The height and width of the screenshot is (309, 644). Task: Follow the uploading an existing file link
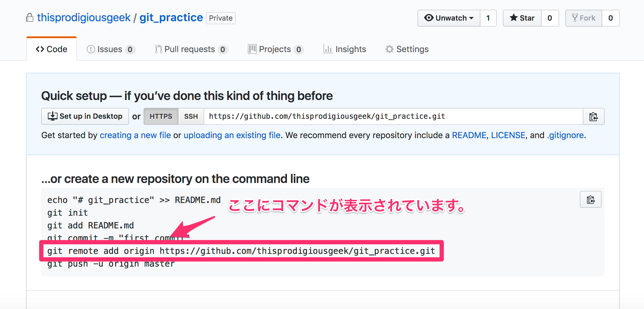tap(232, 135)
